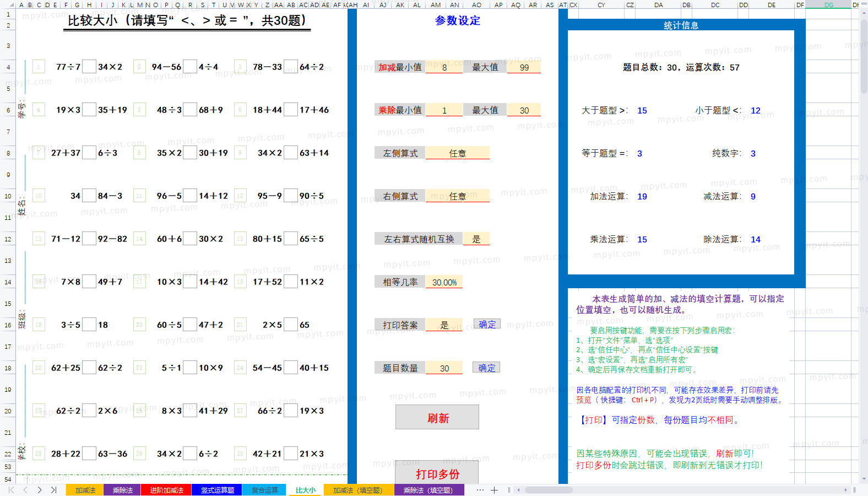Click answer box between 3÷5 and 18
The width and height of the screenshot is (868, 496).
pos(89,325)
